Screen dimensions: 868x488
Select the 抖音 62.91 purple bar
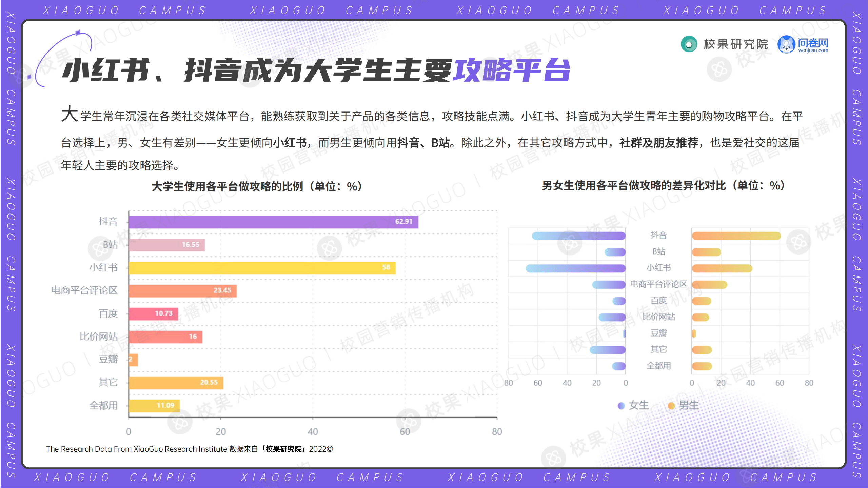pyautogui.click(x=273, y=222)
